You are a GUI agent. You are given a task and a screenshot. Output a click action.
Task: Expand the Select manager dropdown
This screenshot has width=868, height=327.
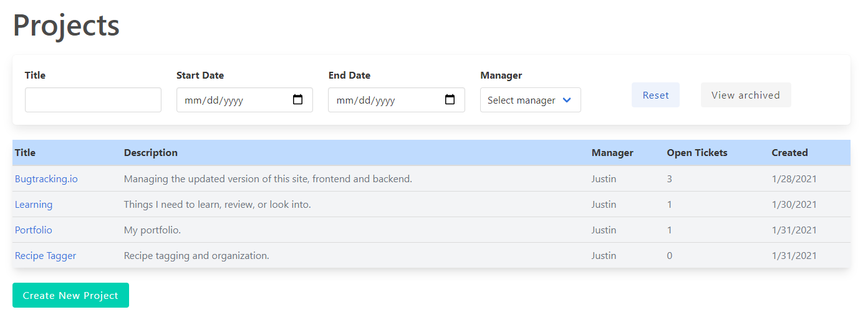click(x=530, y=100)
